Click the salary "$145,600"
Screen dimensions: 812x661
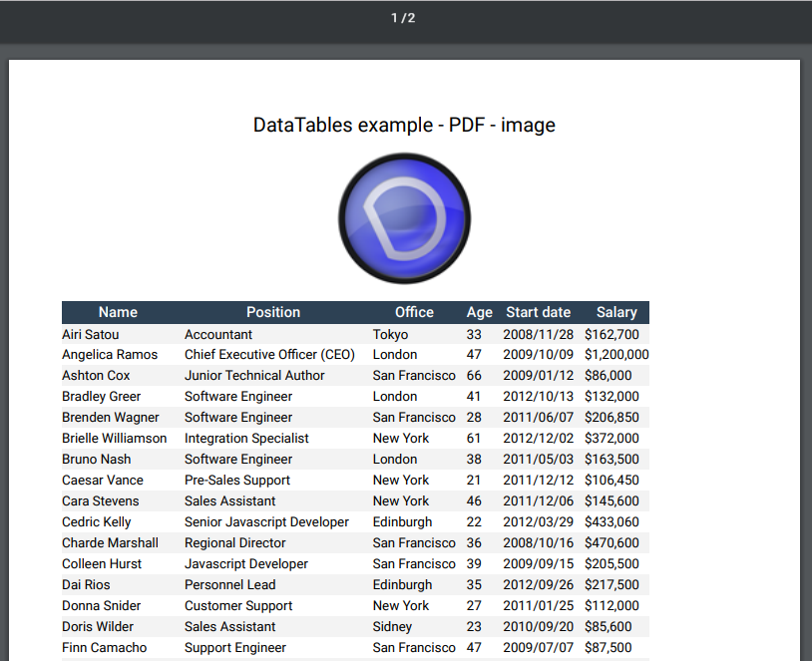[611, 501]
